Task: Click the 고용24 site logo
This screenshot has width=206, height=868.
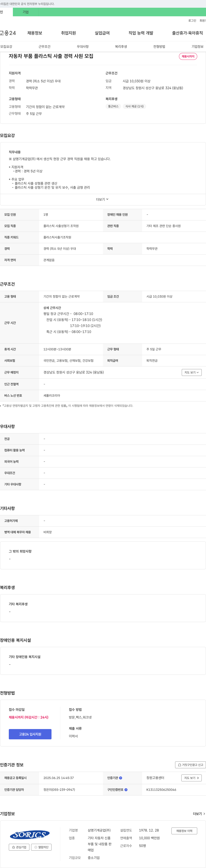Action: click(x=8, y=33)
